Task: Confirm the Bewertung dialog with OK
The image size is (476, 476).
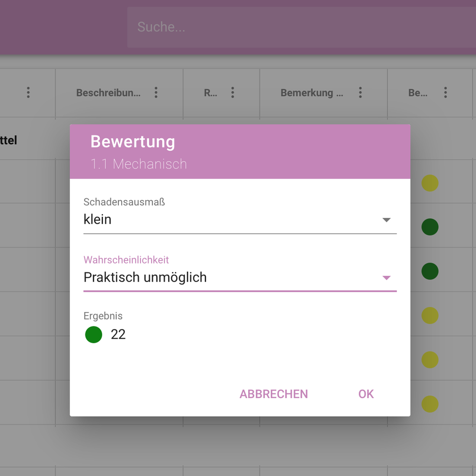Action: pyautogui.click(x=366, y=394)
